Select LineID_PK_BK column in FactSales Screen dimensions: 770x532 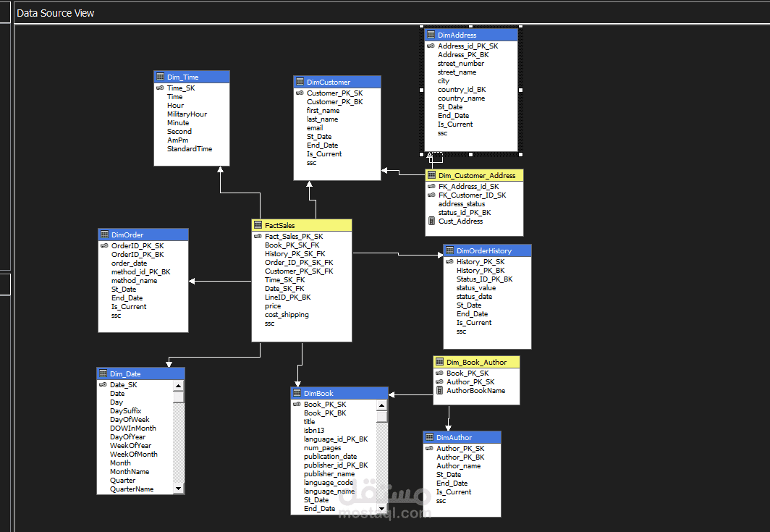click(x=288, y=297)
